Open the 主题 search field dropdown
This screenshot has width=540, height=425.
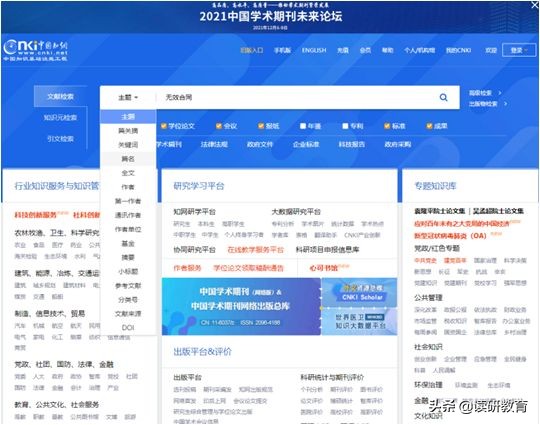click(x=128, y=97)
